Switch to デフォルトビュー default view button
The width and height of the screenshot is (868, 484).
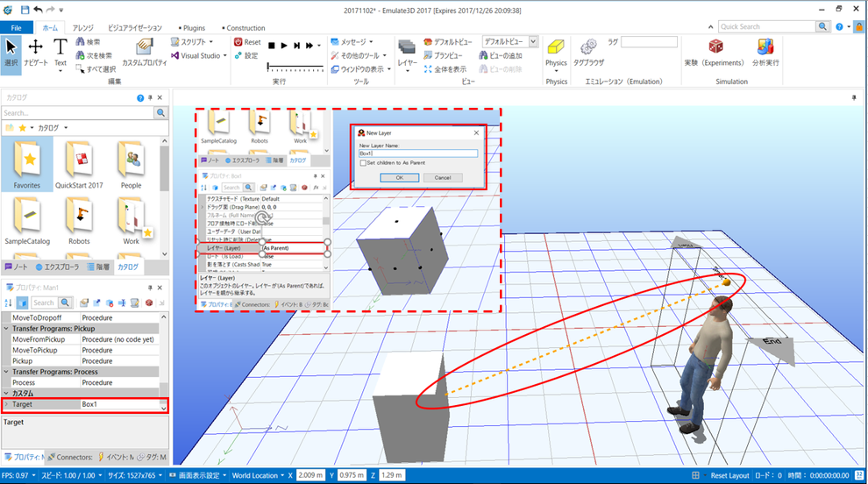[x=448, y=41]
